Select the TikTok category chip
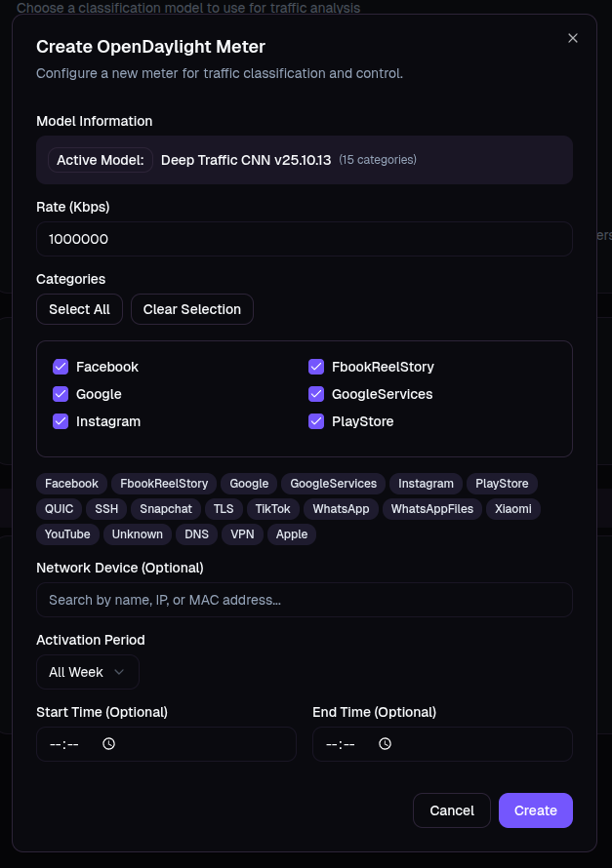 click(272, 508)
